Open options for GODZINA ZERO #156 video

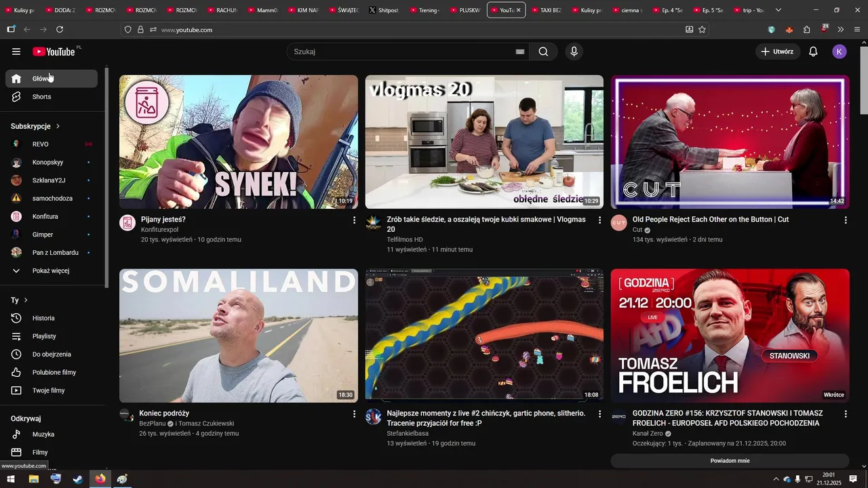point(846,414)
